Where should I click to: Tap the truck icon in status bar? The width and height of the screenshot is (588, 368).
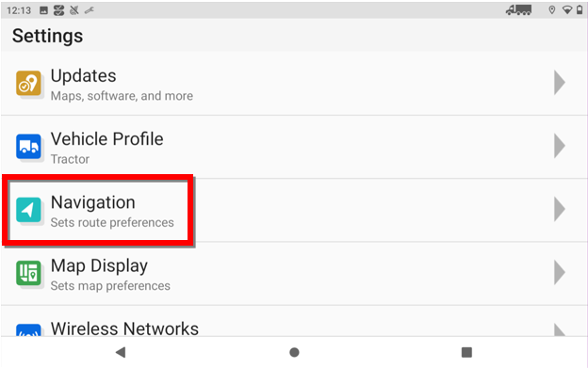click(x=518, y=10)
